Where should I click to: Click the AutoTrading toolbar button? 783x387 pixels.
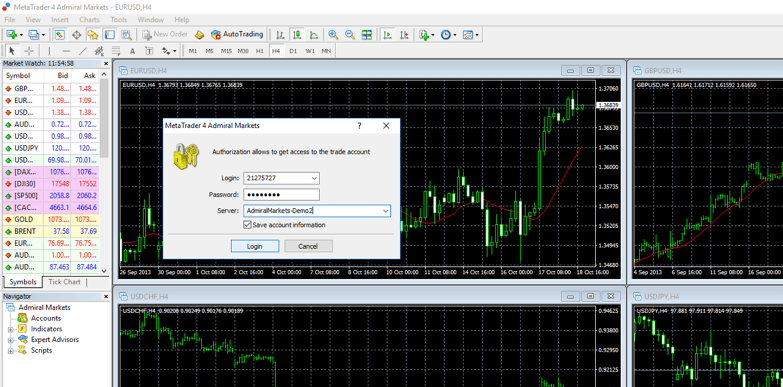click(237, 34)
